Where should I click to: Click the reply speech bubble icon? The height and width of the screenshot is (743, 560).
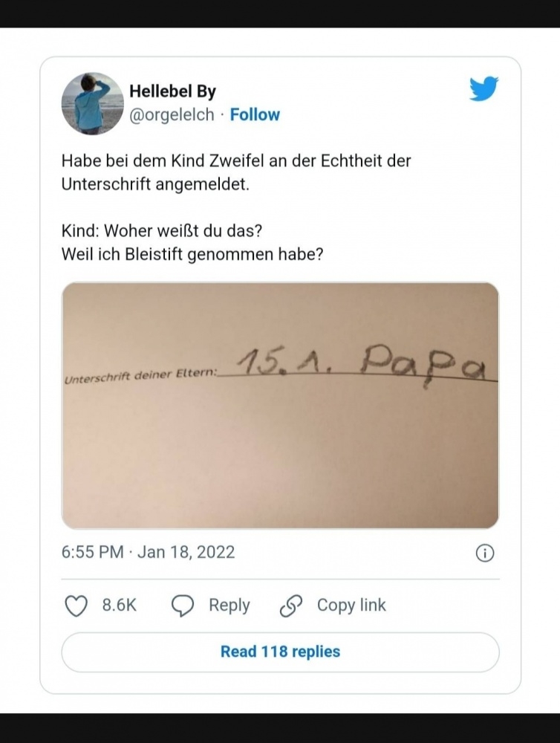click(183, 606)
